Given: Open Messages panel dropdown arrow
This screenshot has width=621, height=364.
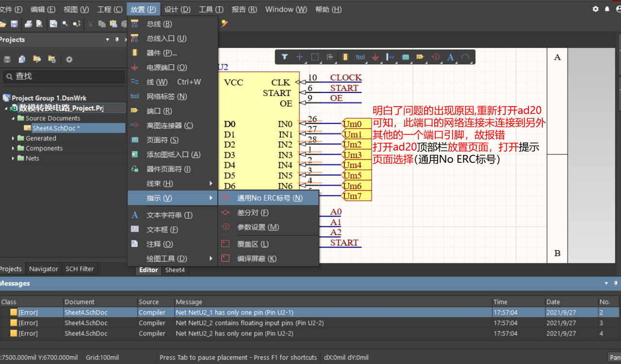Looking at the screenshot, I should point(606,284).
